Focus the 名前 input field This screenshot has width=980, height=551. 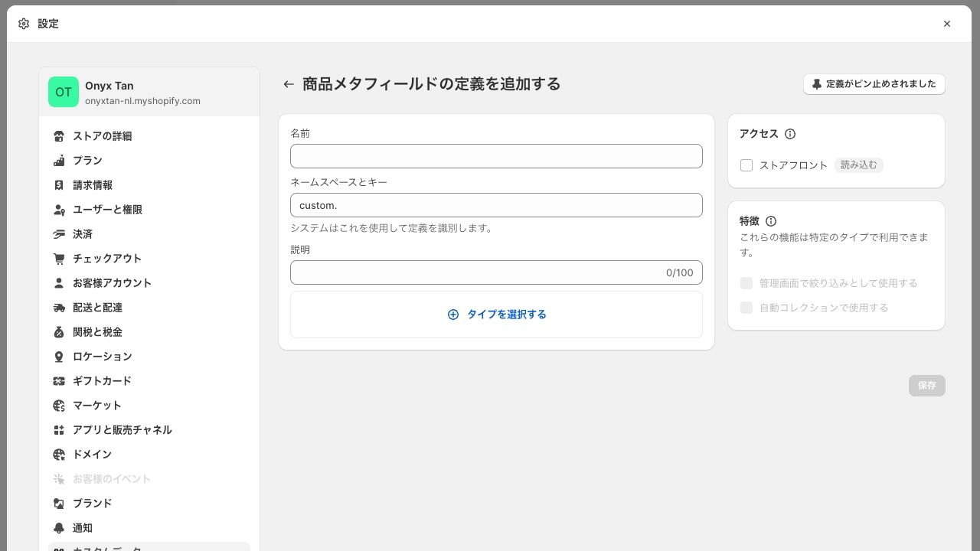coord(496,156)
